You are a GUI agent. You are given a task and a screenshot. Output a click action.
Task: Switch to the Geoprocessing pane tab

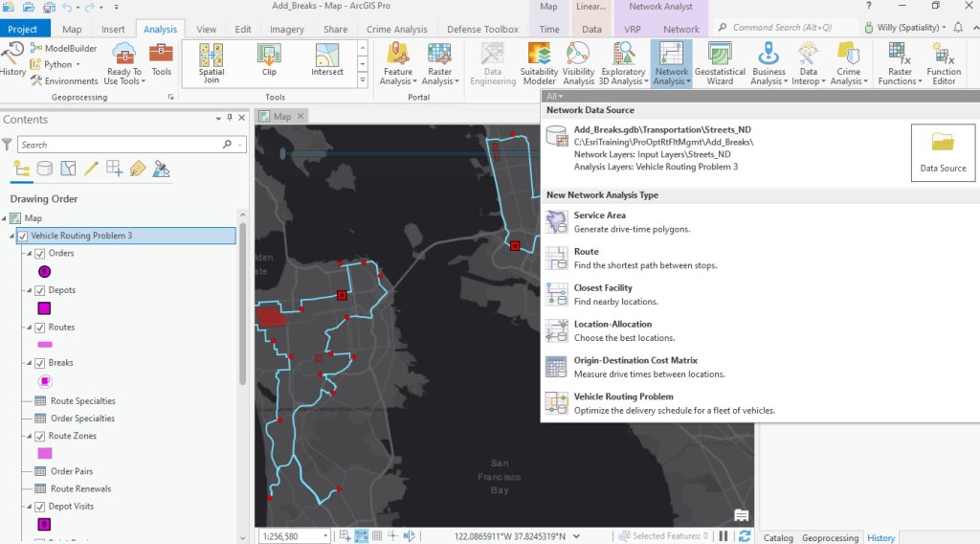pyautogui.click(x=830, y=537)
